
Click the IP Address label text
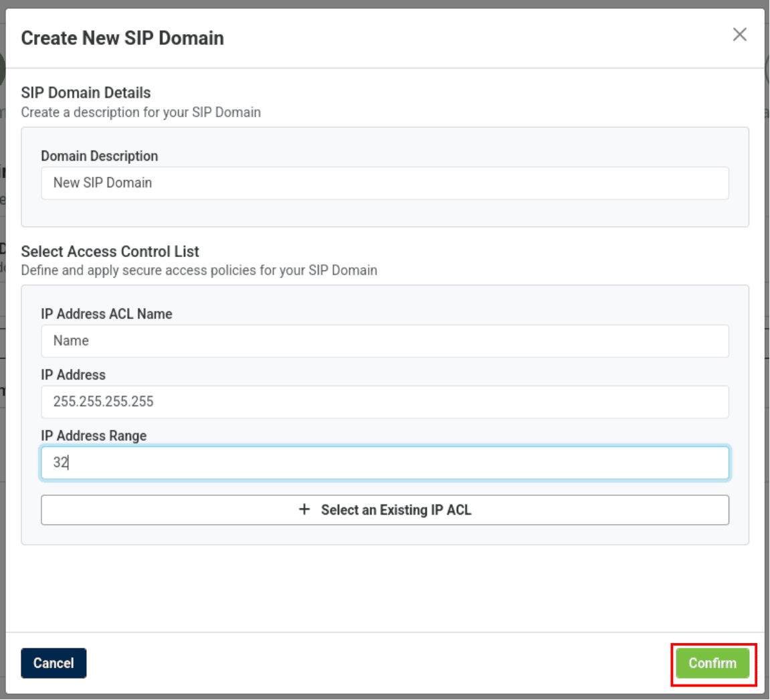point(73,375)
